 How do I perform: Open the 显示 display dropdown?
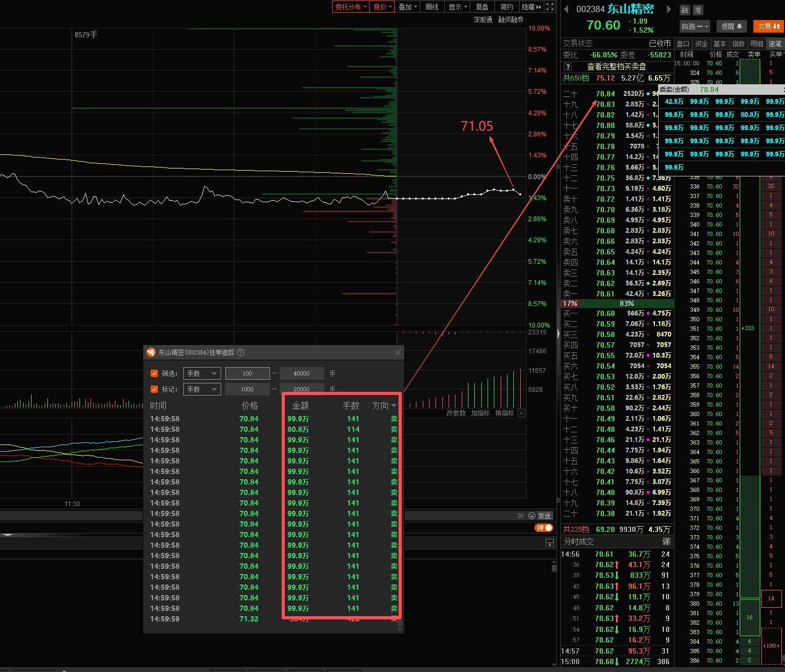click(x=458, y=7)
